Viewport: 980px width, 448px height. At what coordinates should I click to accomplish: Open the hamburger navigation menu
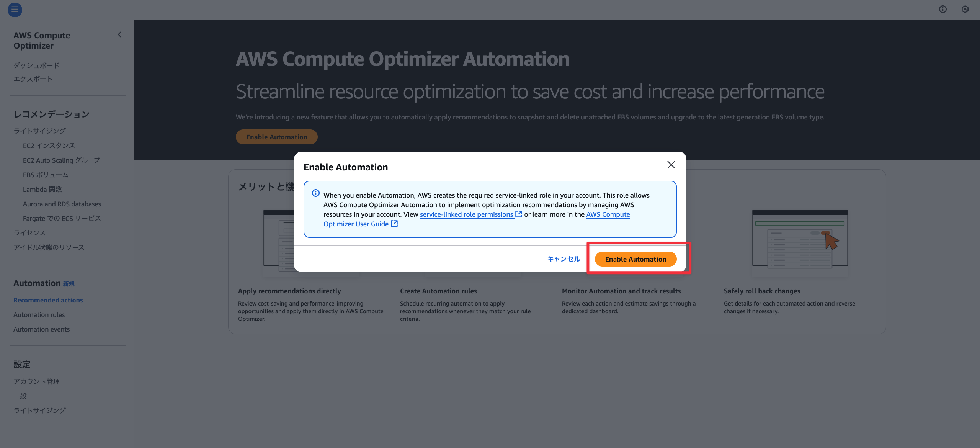[x=15, y=10]
